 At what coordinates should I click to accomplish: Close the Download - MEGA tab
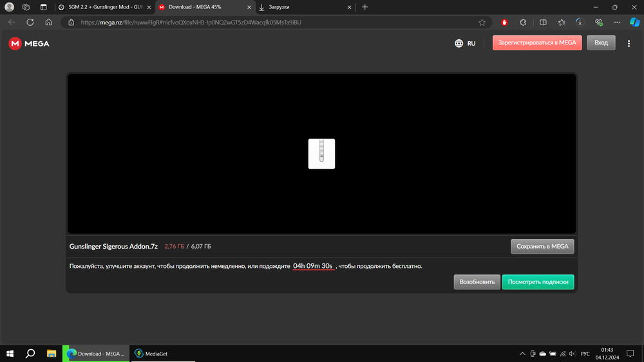click(x=249, y=7)
